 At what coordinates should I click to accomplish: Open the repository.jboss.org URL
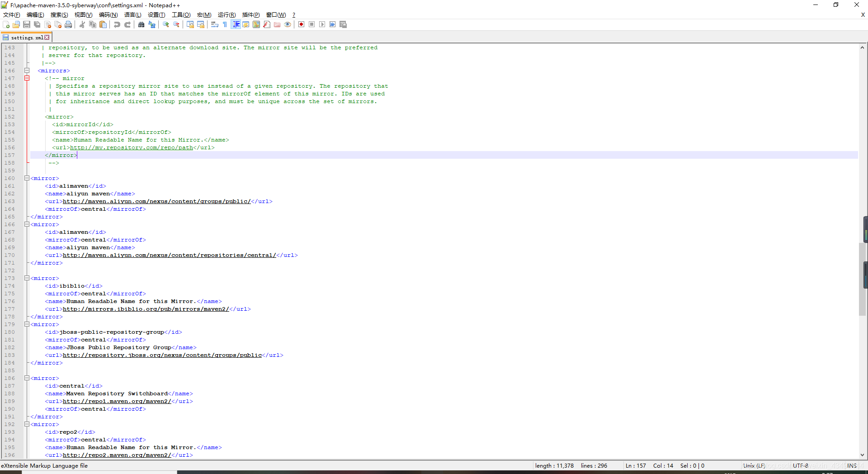click(162, 355)
